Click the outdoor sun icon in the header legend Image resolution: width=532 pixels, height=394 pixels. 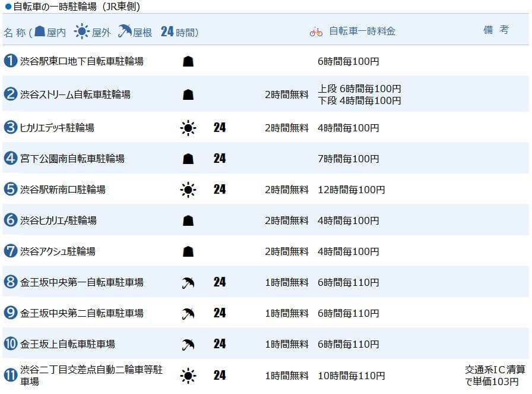tap(81, 31)
